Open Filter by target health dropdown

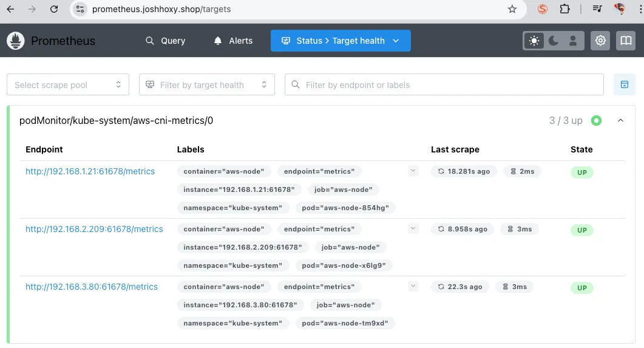pyautogui.click(x=206, y=84)
